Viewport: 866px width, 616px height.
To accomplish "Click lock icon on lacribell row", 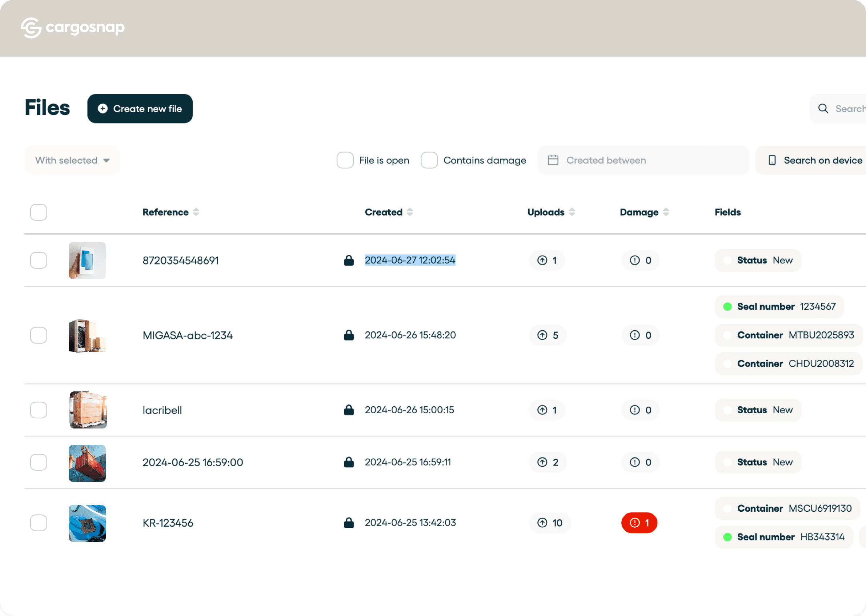I will (349, 410).
